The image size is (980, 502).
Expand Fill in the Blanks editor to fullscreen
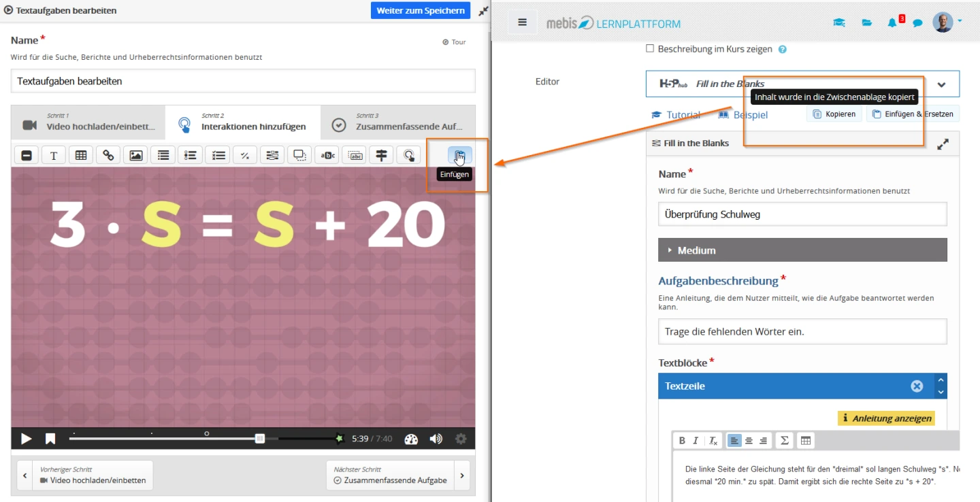tap(943, 144)
